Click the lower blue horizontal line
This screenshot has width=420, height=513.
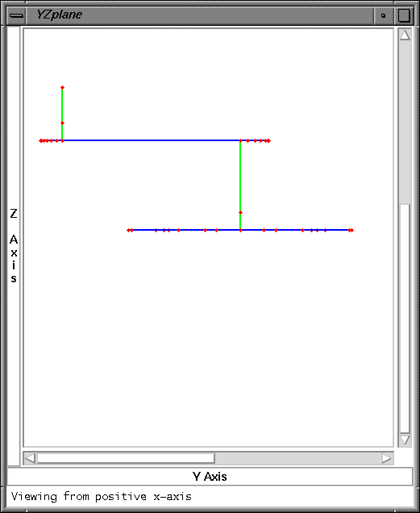click(239, 230)
